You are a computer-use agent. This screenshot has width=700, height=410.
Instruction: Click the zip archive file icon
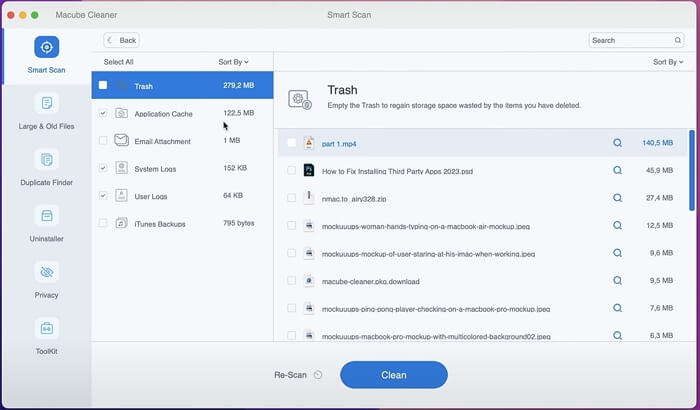tap(309, 197)
